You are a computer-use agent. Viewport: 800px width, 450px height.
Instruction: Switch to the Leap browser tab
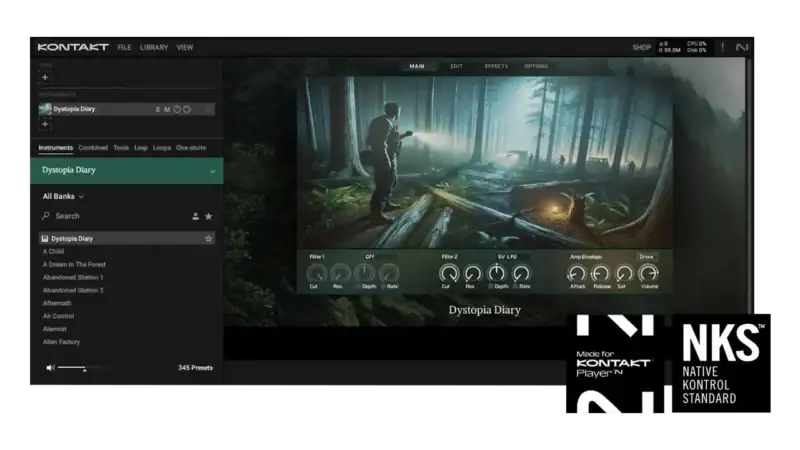pos(141,148)
